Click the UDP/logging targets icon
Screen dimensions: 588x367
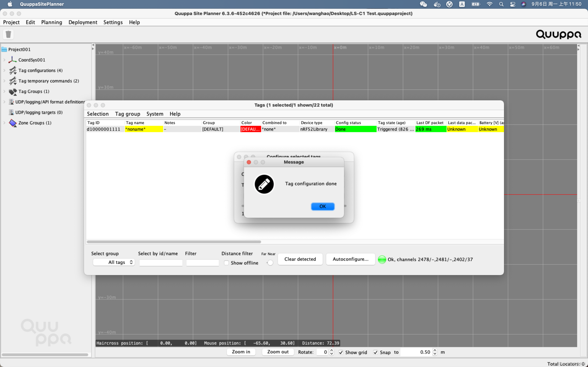click(11, 112)
